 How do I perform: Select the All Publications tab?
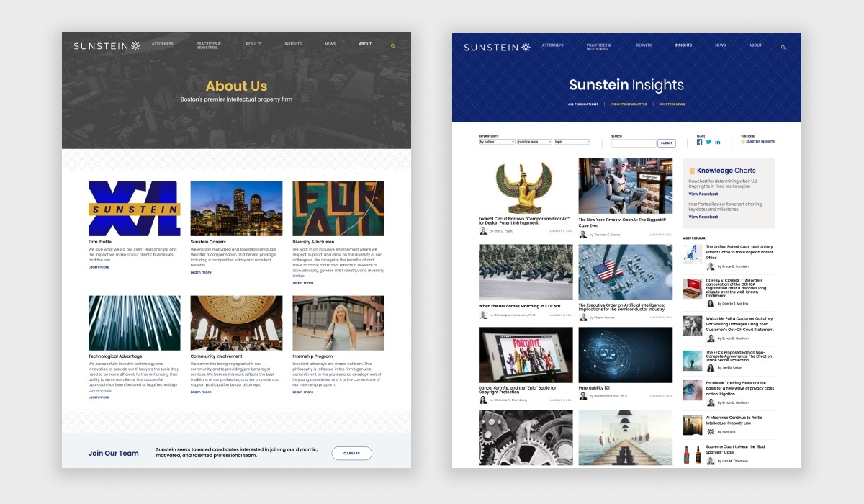tap(583, 104)
